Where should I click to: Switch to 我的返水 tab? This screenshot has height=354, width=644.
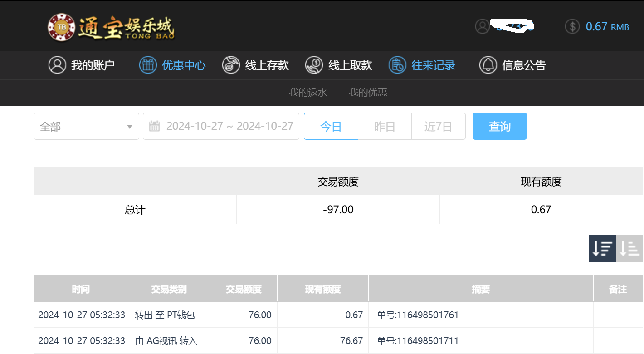click(x=308, y=93)
